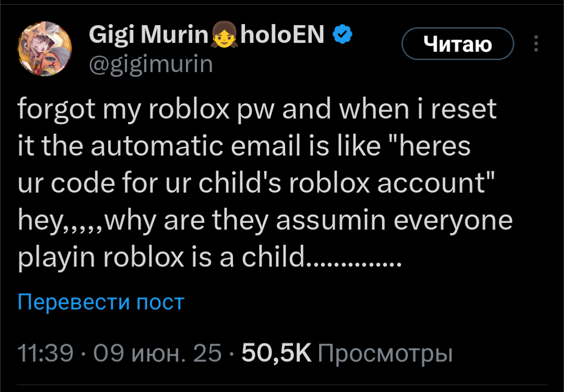Open the three-dot more options menu
Screen dimensions: 564x392
[x=536, y=44]
